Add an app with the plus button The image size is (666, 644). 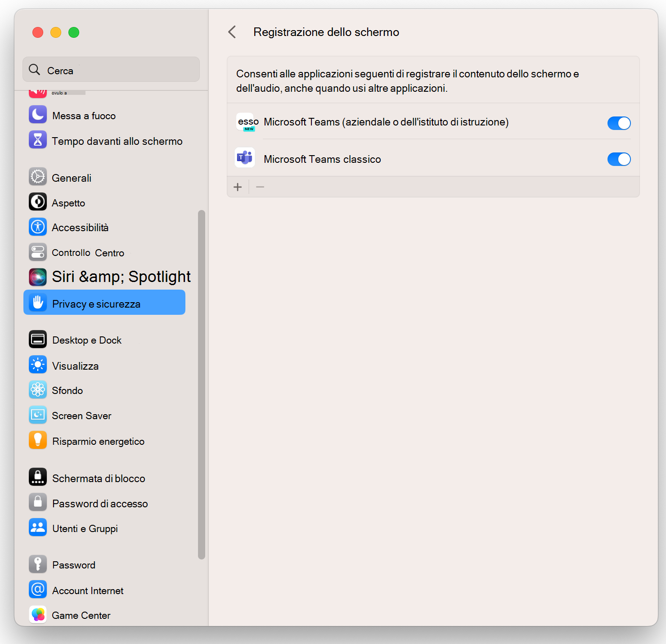238,187
